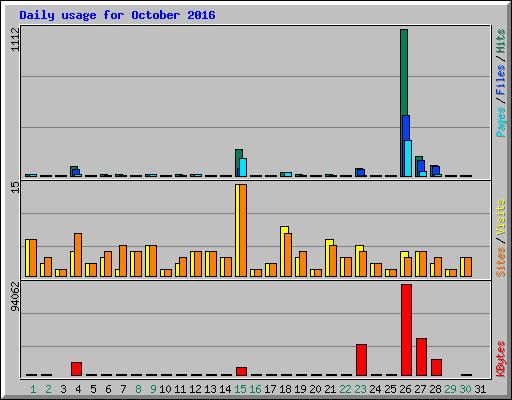Click day label '31' on the x-axis
Screen dimensions: 512x400
tap(480, 389)
